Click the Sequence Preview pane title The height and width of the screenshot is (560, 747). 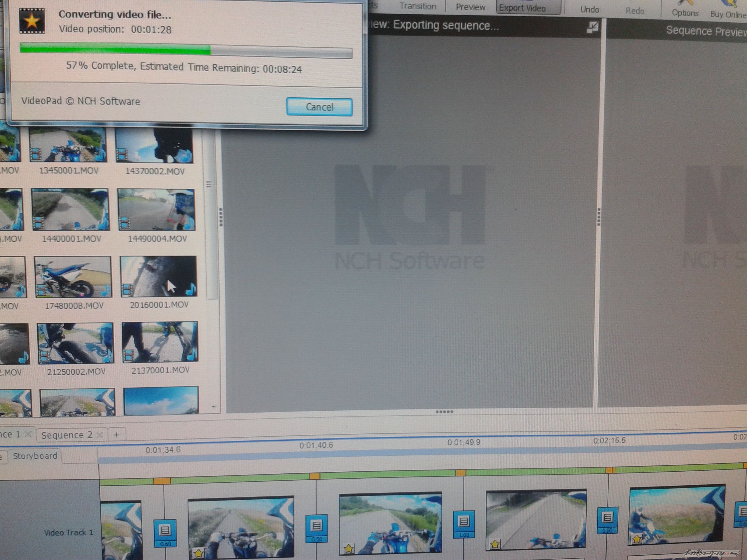[706, 31]
